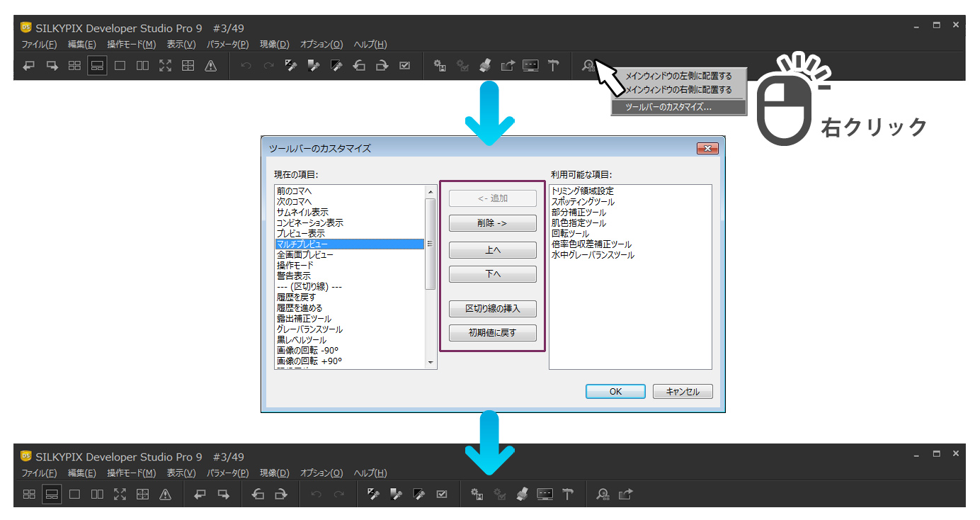The width and height of the screenshot is (980, 520).
Task: Close the ツールバーのカスタマイズ dialog
Action: coord(707,148)
